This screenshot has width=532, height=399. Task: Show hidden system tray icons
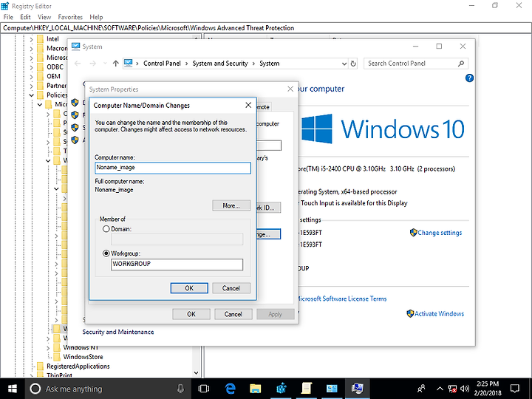(440, 389)
